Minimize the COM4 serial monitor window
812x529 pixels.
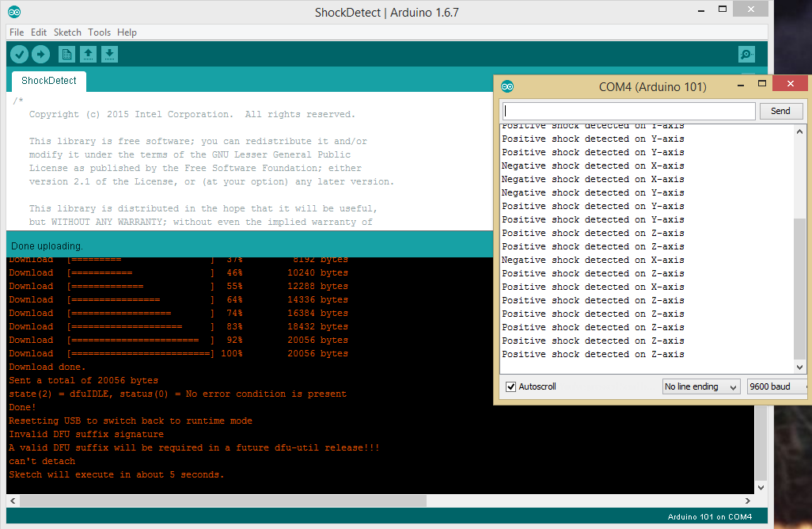click(x=741, y=84)
